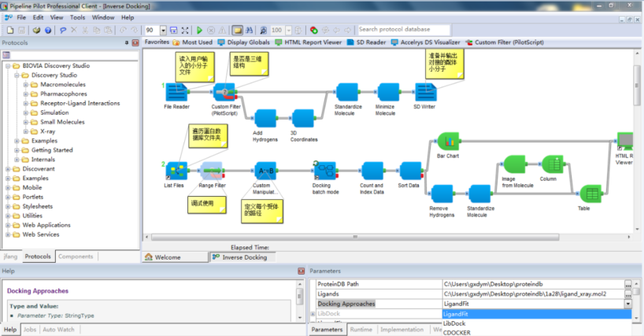644x336 pixels.
Task: Select the Range Filter component icon
Action: [x=212, y=171]
